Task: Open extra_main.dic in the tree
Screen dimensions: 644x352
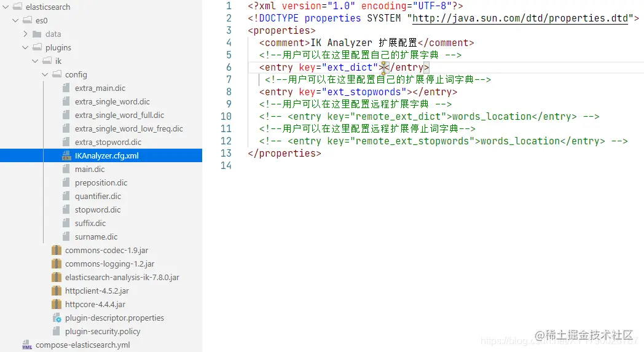Action: pos(100,88)
